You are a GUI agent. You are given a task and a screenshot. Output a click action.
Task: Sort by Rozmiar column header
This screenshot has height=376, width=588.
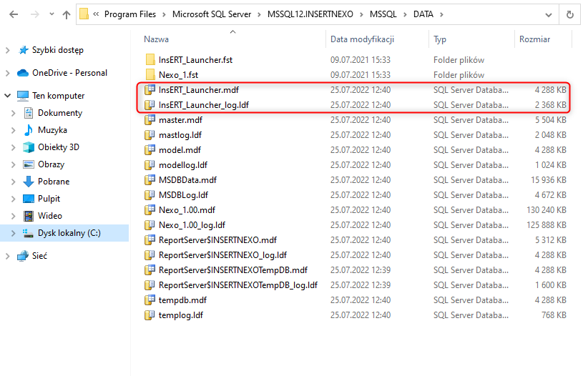coord(534,39)
